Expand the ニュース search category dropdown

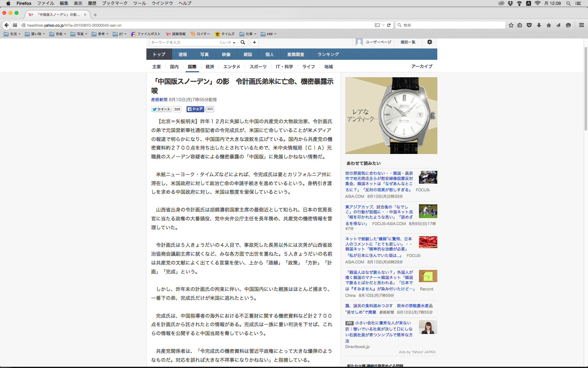[x=227, y=42]
